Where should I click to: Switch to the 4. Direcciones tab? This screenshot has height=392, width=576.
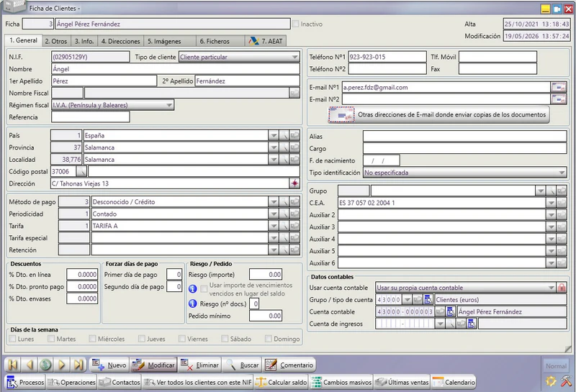click(x=120, y=41)
